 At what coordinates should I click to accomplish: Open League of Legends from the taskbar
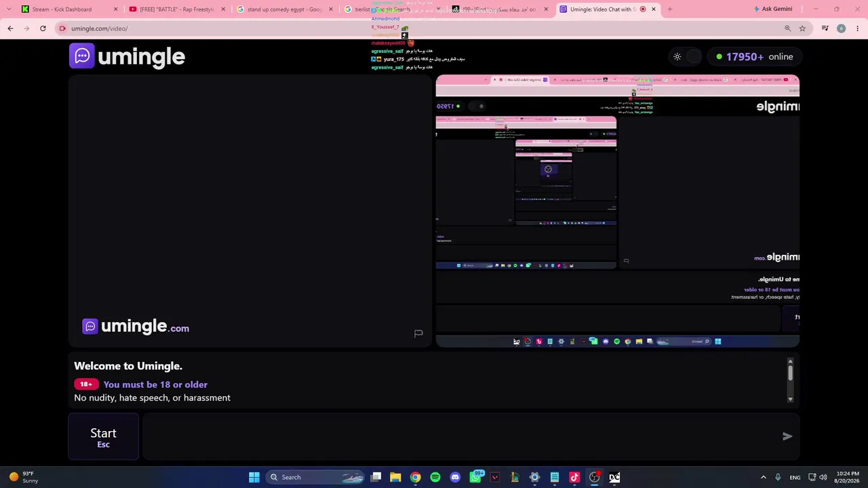pyautogui.click(x=515, y=477)
